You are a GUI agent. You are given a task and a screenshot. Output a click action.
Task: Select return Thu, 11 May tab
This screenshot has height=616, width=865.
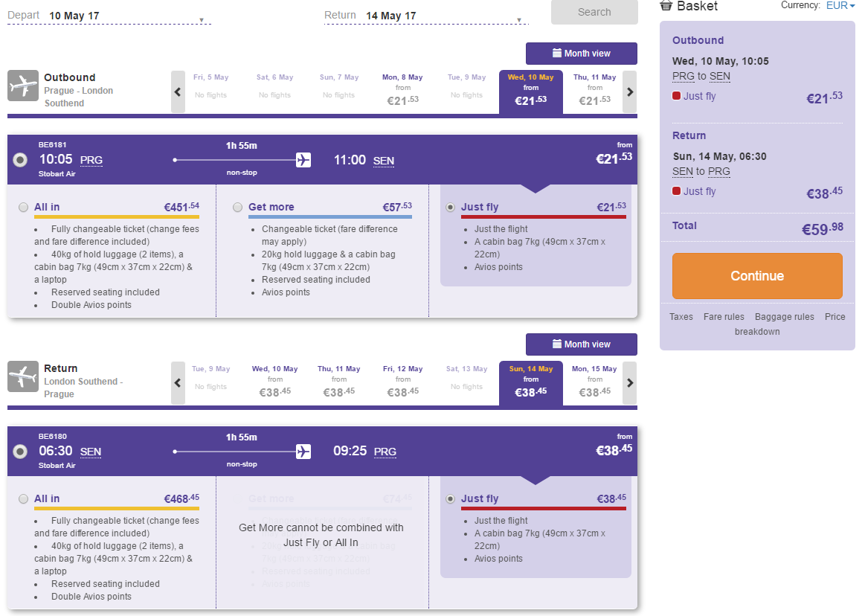[338, 382]
